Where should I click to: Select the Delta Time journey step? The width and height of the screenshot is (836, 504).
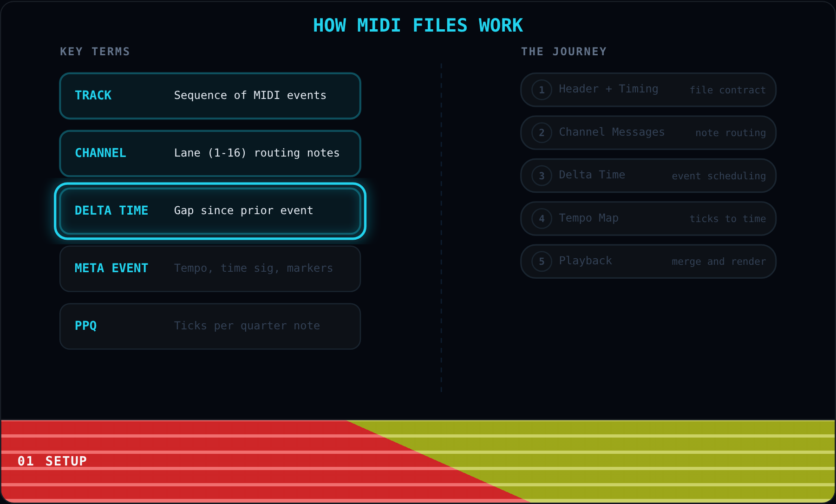coord(648,176)
